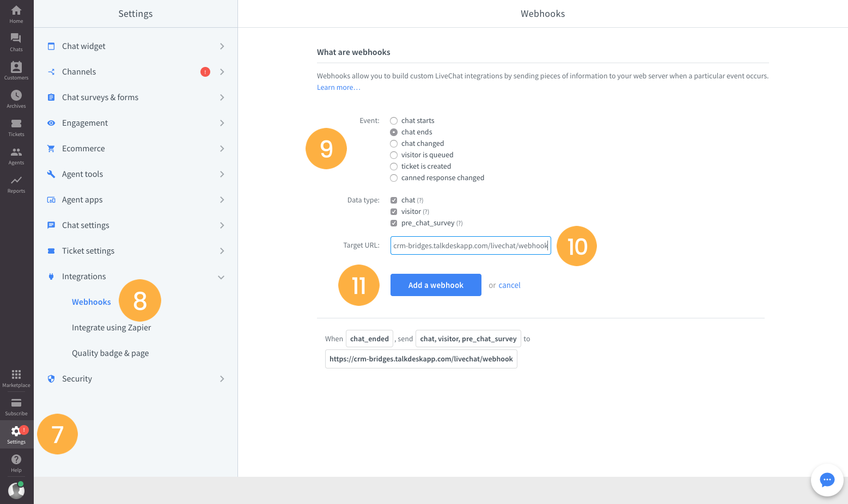Uncheck the visitor data type

point(394,212)
